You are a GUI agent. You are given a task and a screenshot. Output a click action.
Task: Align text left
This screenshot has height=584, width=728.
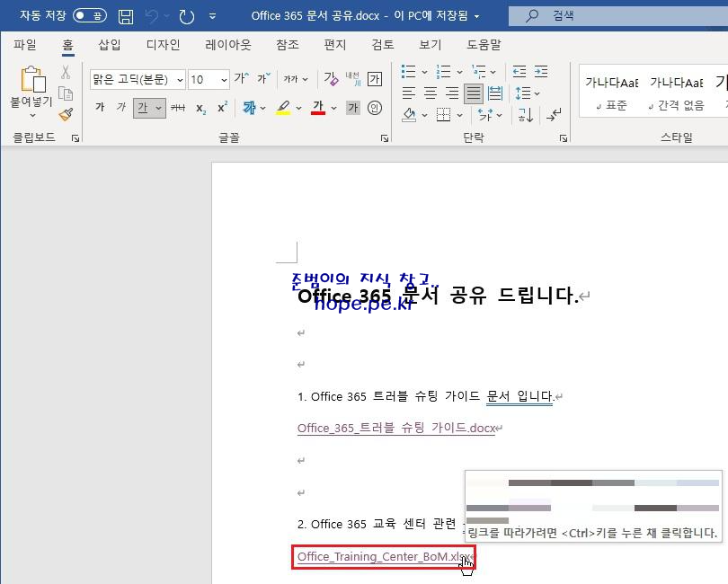(x=409, y=93)
